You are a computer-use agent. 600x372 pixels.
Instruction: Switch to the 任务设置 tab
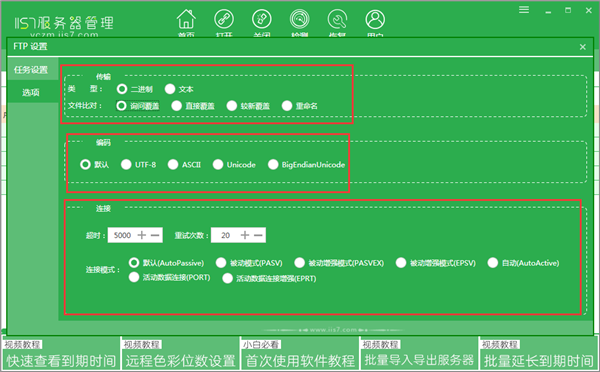click(31, 70)
